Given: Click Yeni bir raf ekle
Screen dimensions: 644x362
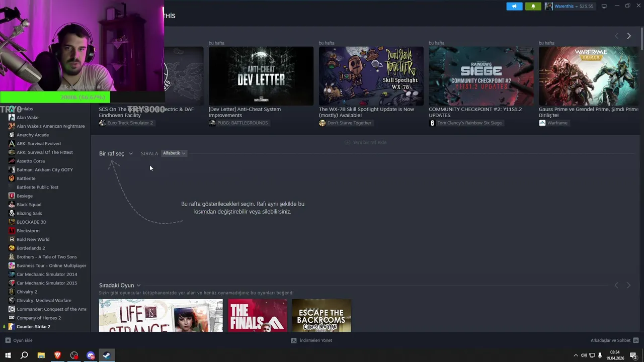Looking at the screenshot, I should [x=366, y=142].
